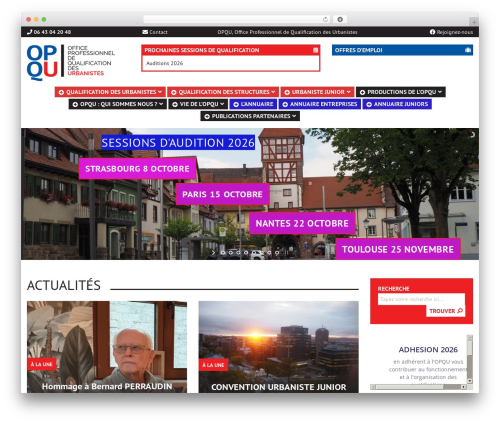
Task: Click the browser download icon beside address bar
Action: [x=340, y=19]
